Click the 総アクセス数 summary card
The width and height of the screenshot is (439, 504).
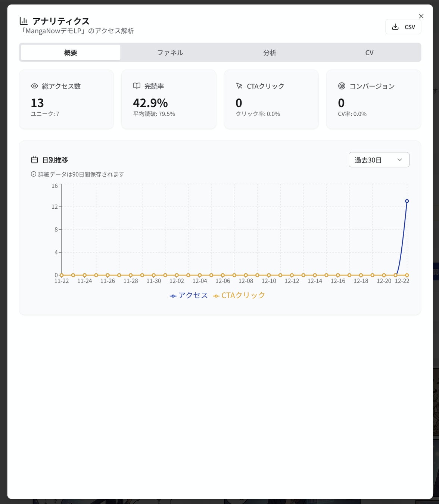coord(66,99)
